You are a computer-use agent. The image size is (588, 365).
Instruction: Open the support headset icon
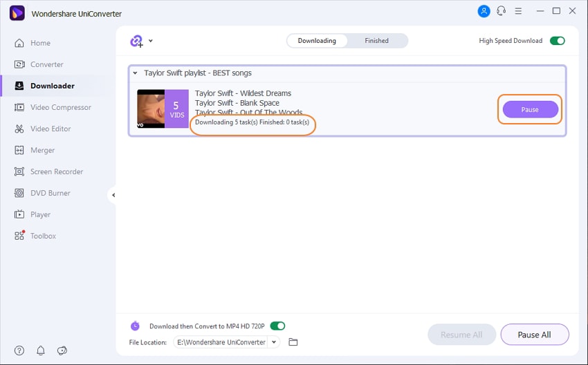click(501, 11)
